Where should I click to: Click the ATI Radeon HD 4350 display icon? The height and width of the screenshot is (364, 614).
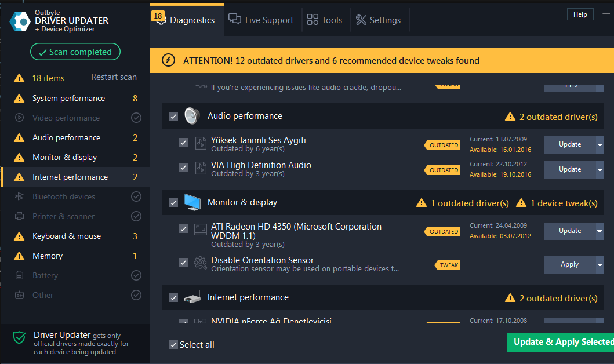(201, 230)
